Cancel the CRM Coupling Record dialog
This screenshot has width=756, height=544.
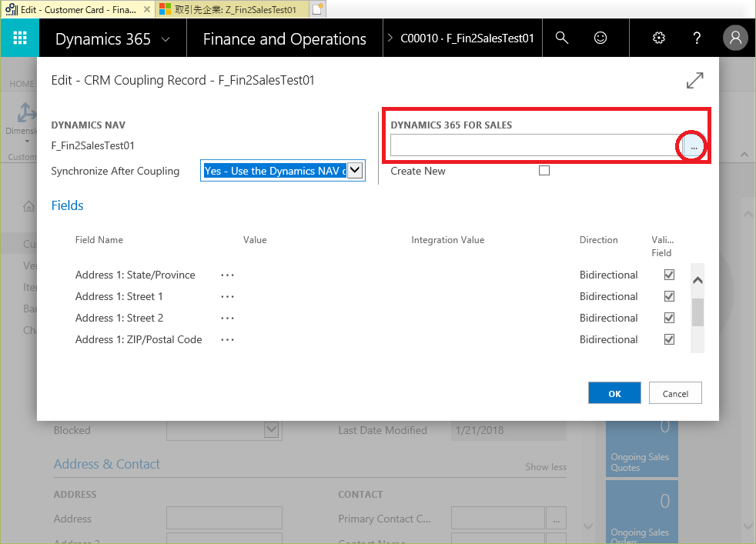675,393
